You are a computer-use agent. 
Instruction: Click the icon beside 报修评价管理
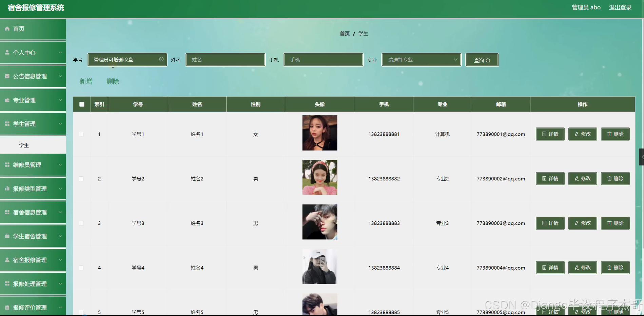click(x=7, y=308)
